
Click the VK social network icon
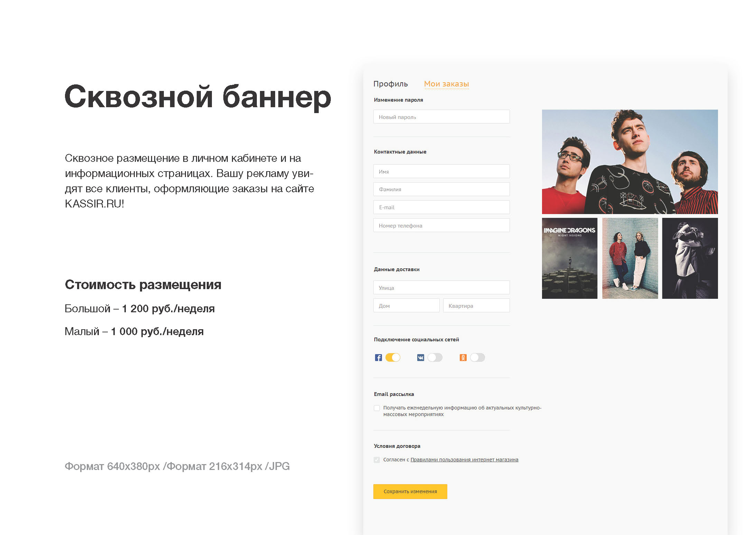point(420,358)
